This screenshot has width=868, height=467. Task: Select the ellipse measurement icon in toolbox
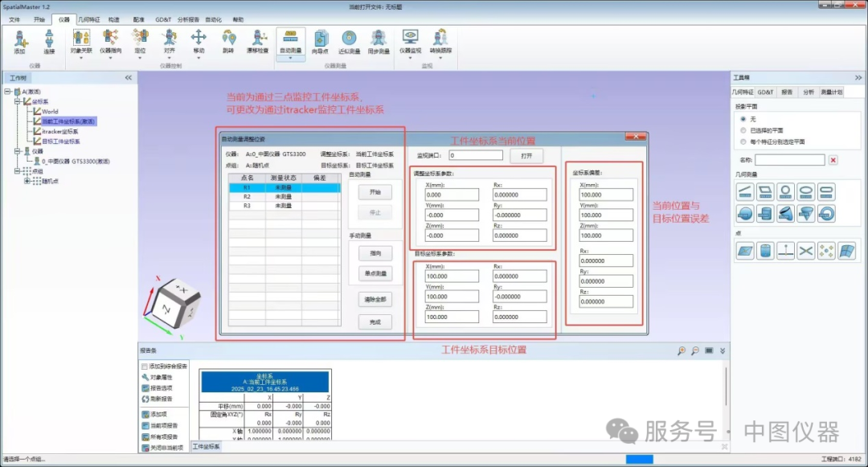806,192
